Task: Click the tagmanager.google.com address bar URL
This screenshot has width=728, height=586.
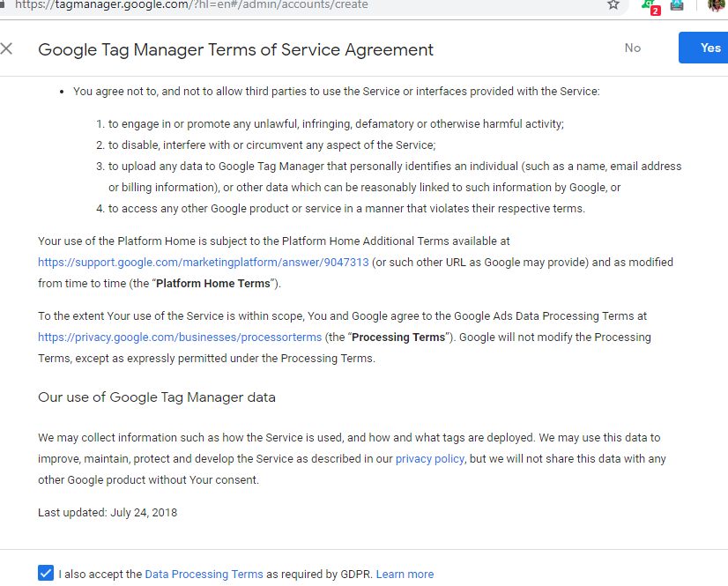Action: pos(191,5)
